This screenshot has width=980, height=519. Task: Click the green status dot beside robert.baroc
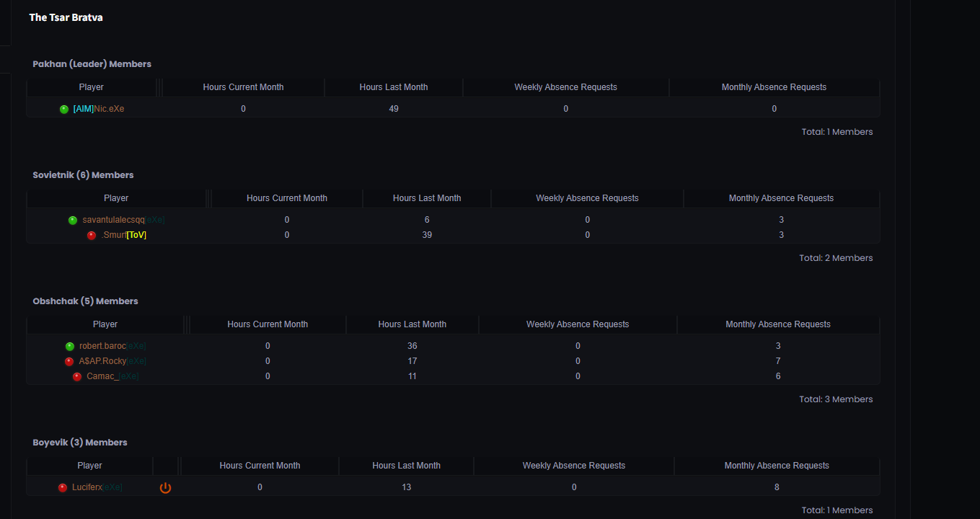point(70,347)
